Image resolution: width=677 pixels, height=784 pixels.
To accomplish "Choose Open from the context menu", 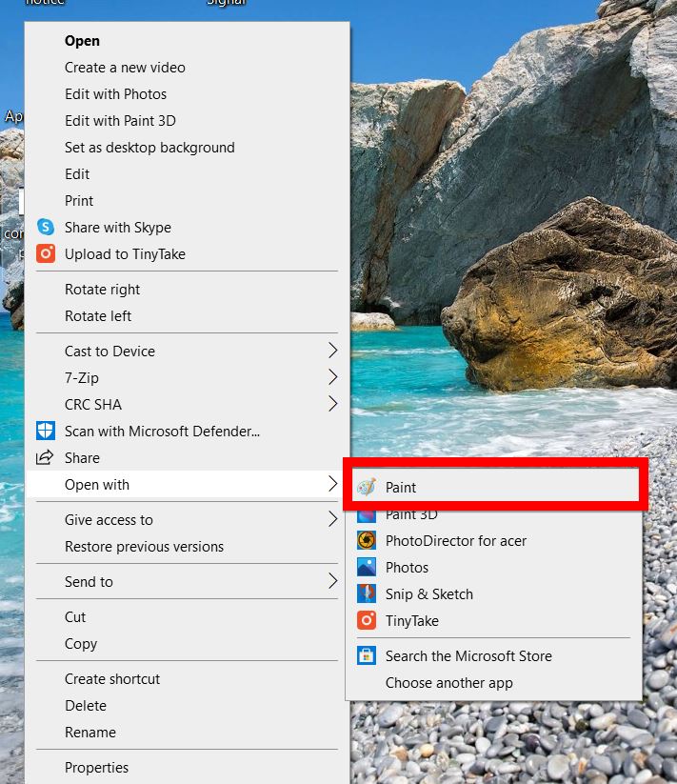I will pos(188,41).
